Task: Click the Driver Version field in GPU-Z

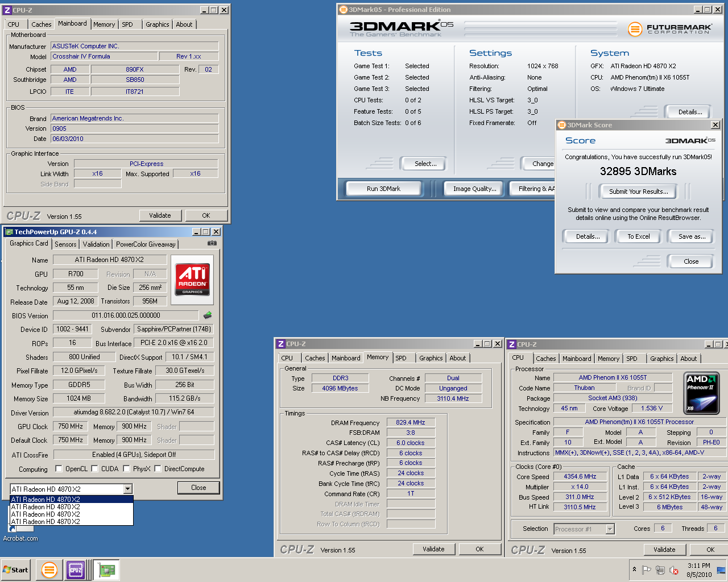Action: [x=134, y=412]
